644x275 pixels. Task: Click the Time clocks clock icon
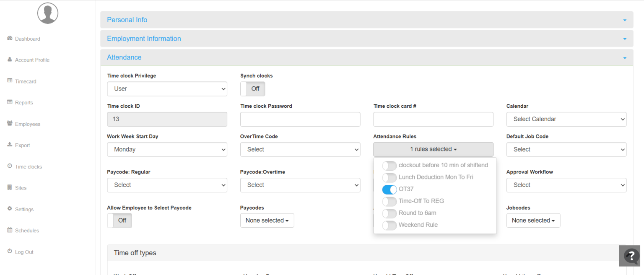coord(10,166)
